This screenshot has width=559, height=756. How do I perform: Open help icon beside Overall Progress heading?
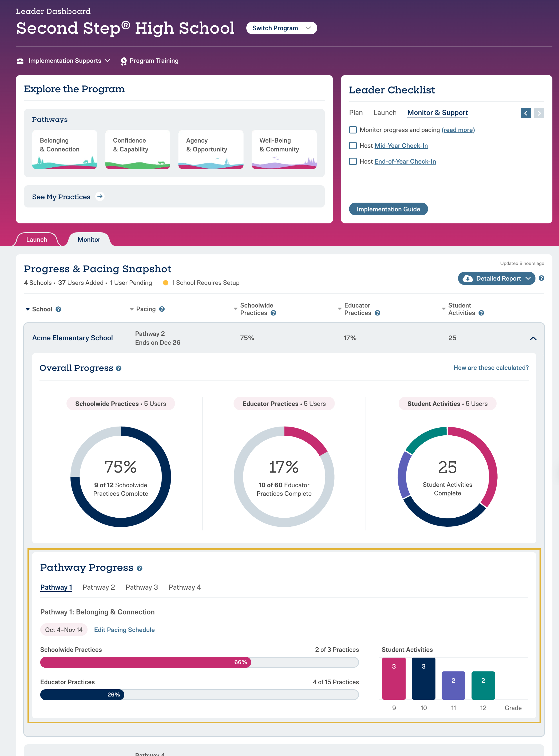tap(118, 368)
